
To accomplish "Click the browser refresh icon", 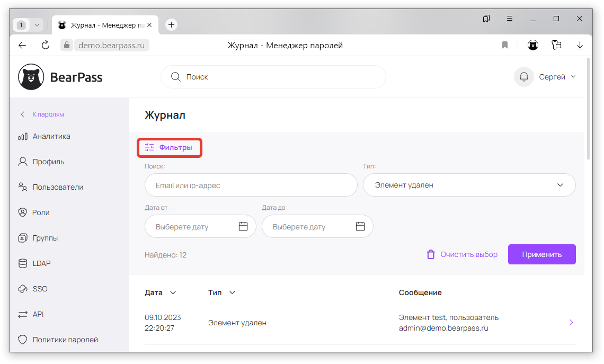I will [x=46, y=45].
